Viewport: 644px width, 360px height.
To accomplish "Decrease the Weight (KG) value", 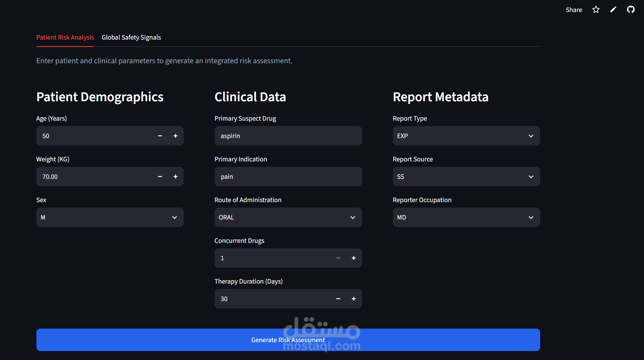I will 160,177.
